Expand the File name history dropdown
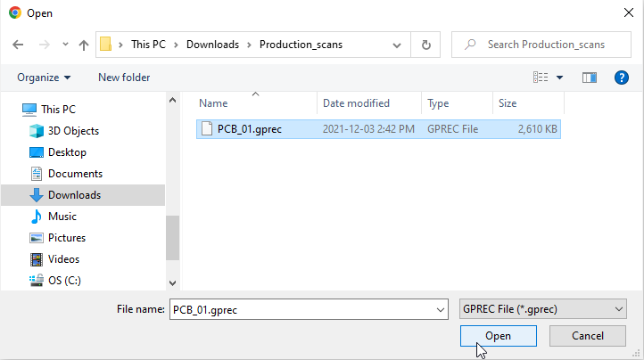 441,309
